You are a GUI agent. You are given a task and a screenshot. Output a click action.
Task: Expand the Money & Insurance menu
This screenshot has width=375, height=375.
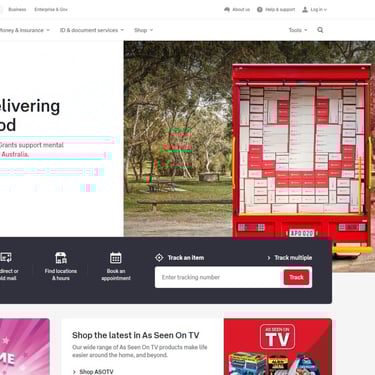[x=25, y=30]
